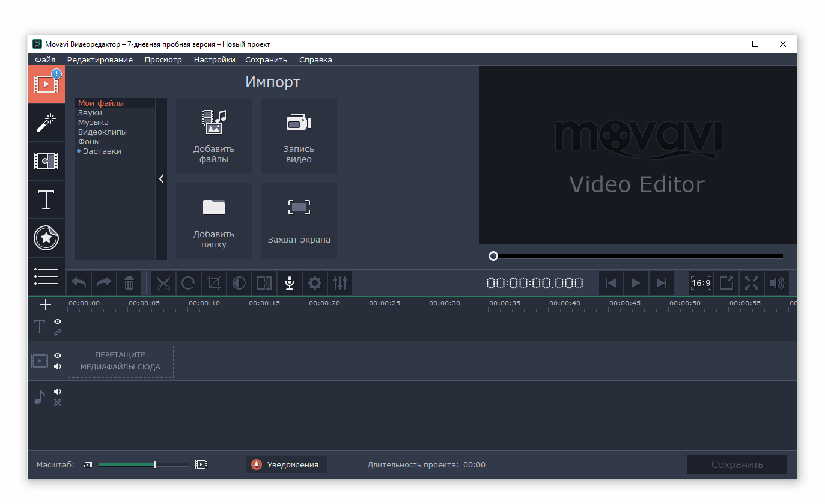The width and height of the screenshot is (825, 504).
Task: Expand the More tools list sidebar
Action: tap(46, 276)
